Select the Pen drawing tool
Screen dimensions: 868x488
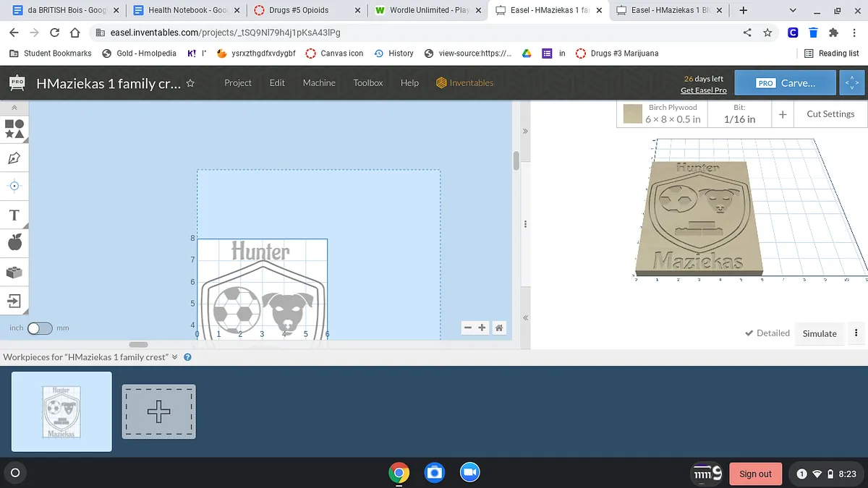tap(14, 158)
